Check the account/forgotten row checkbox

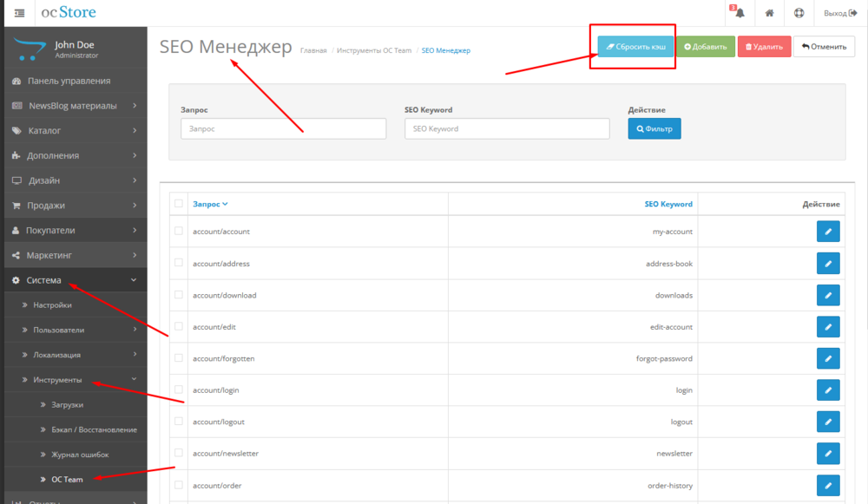tap(179, 358)
